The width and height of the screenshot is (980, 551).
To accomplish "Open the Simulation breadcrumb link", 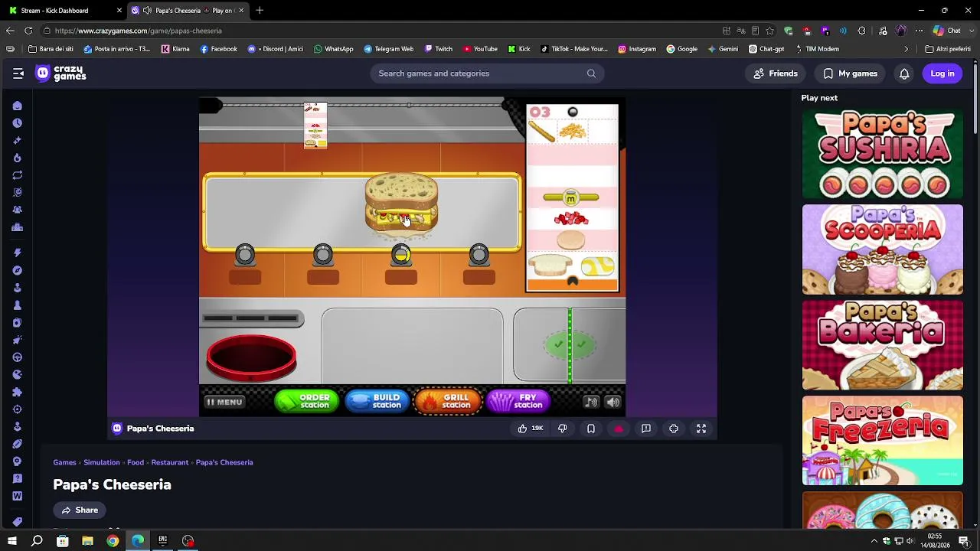I will (x=102, y=462).
